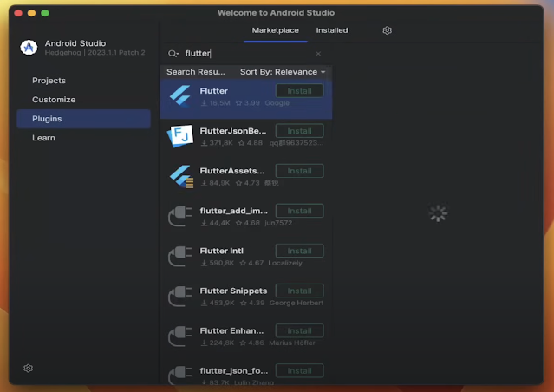
Task: Switch to the Installed tab
Action: [x=332, y=30]
